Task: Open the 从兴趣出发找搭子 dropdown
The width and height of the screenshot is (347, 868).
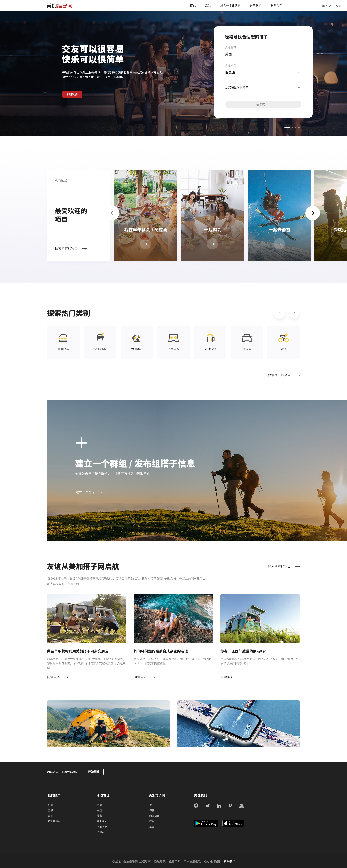Action: pyautogui.click(x=263, y=88)
